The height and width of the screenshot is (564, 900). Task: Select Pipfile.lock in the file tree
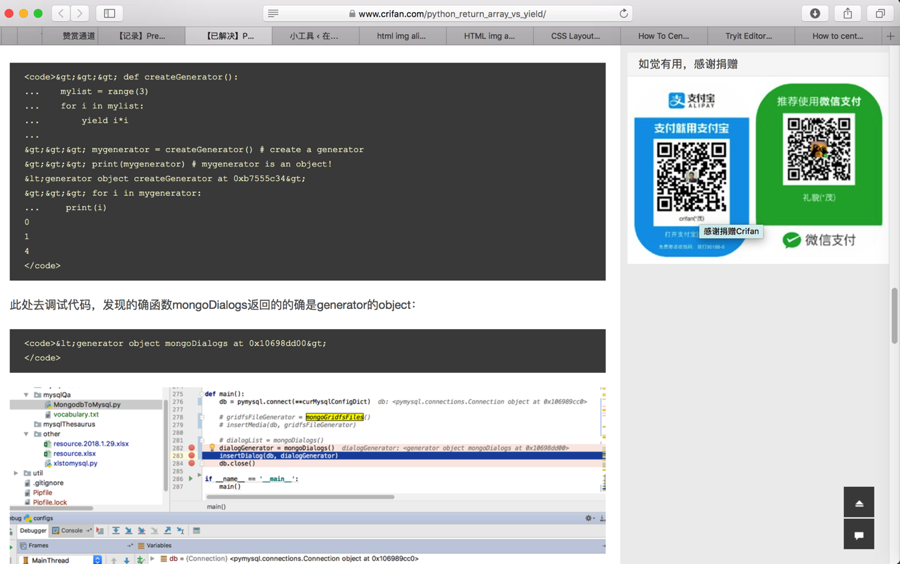point(50,502)
